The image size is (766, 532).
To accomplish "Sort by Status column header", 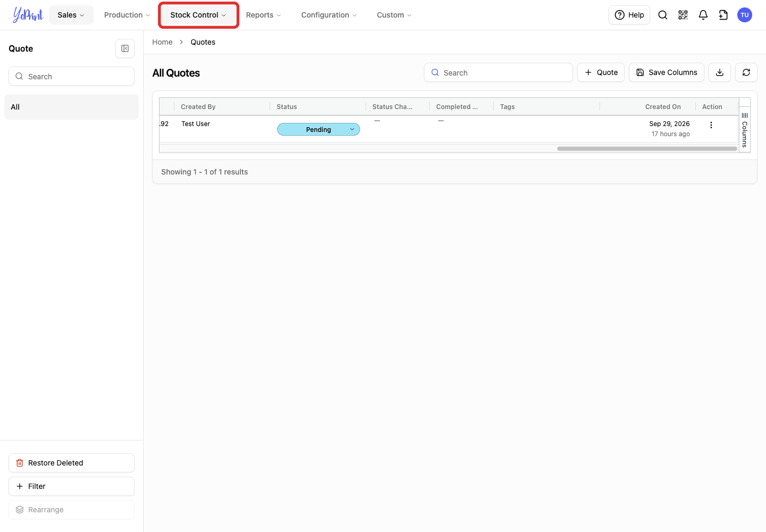I will click(x=287, y=107).
